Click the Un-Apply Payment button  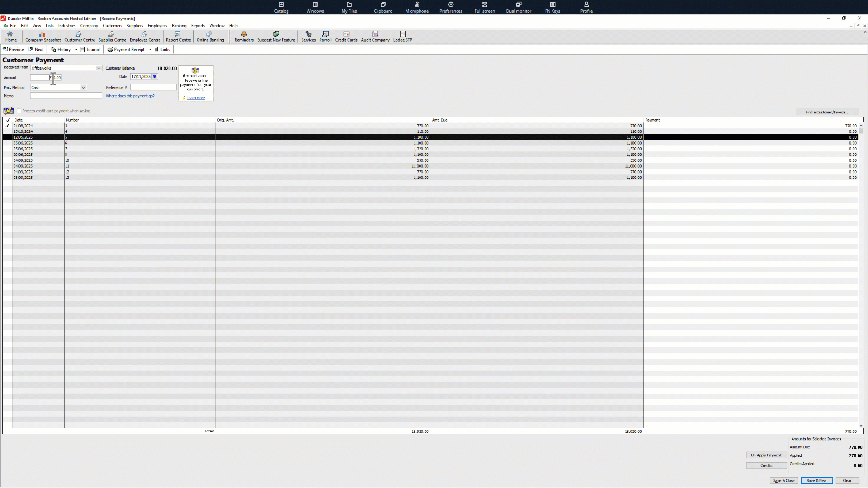point(766,455)
